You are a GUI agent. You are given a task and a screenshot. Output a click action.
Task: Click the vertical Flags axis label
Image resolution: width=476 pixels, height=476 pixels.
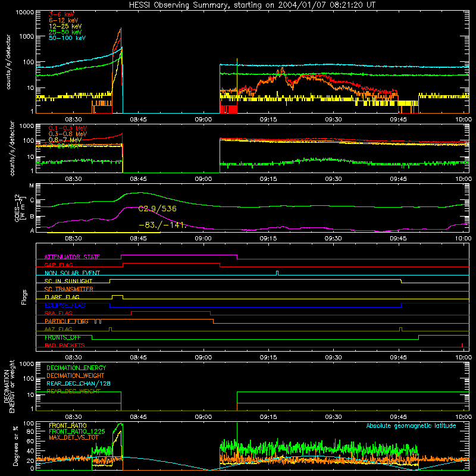tap(24, 297)
